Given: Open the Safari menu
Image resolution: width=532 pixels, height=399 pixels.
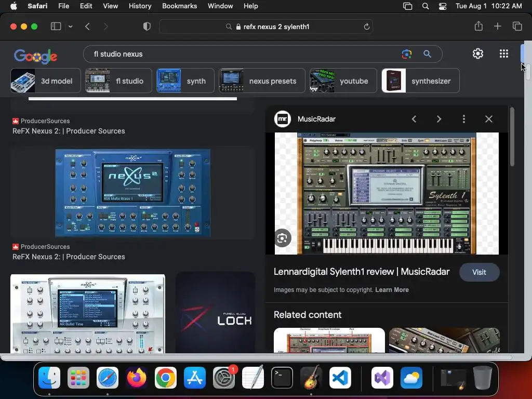Looking at the screenshot, I should pos(37,6).
